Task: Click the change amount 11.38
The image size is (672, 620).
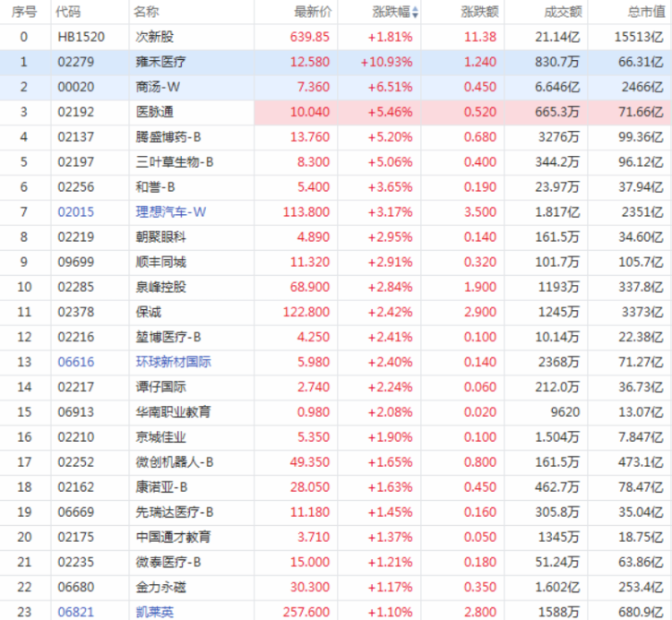Action: [480, 37]
